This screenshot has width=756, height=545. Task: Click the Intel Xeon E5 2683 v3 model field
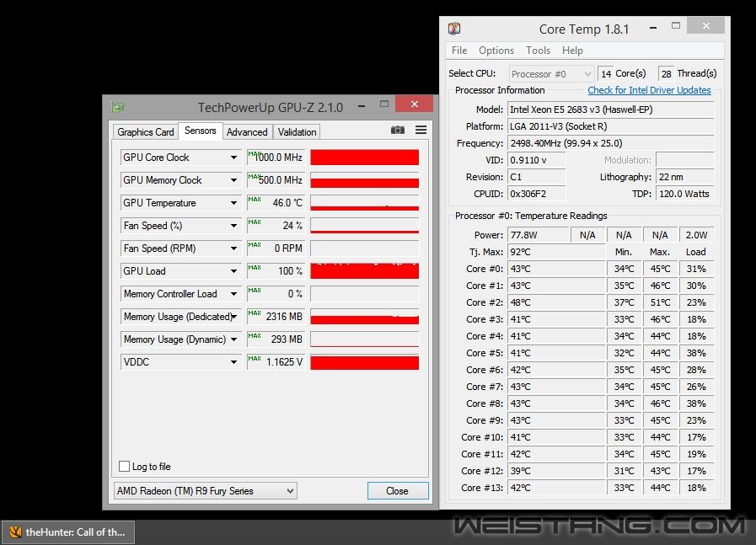(611, 110)
